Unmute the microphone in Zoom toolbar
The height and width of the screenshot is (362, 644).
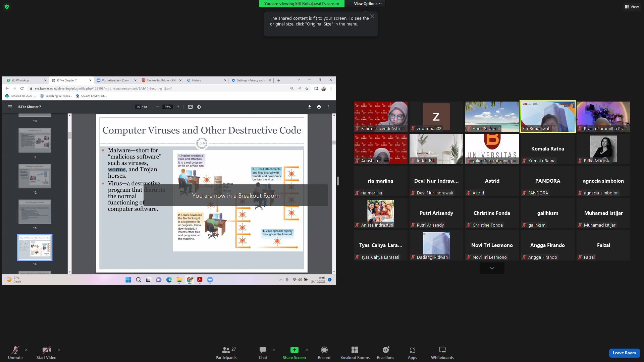pos(15,353)
